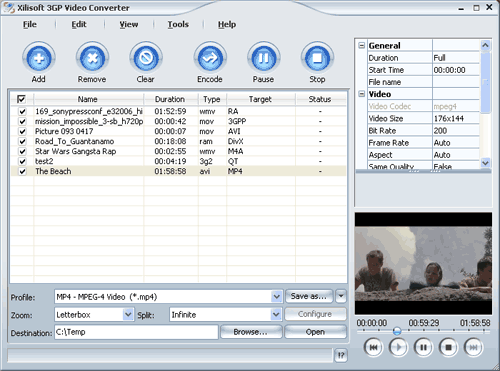Click the video preview thumbnail
The height and width of the screenshot is (371, 500).
[423, 263]
